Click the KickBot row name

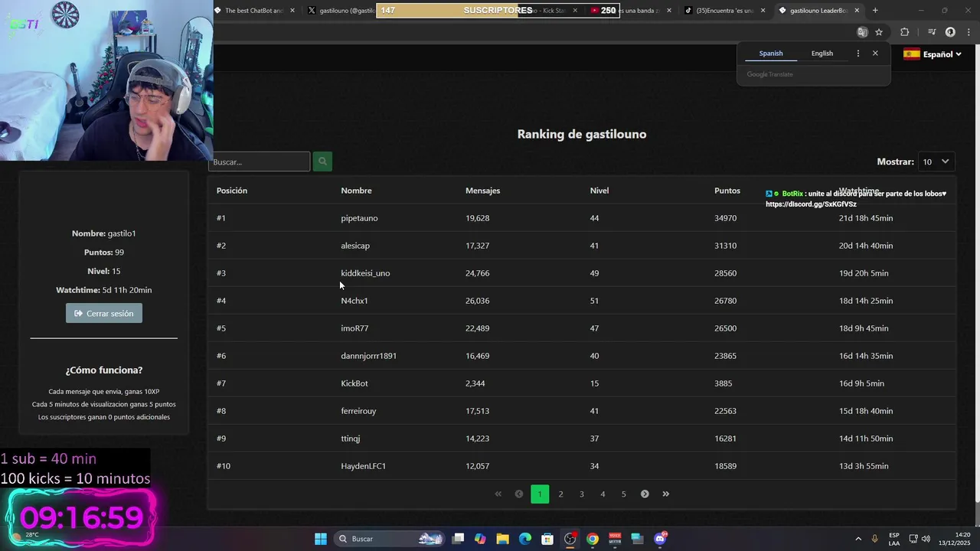354,383
